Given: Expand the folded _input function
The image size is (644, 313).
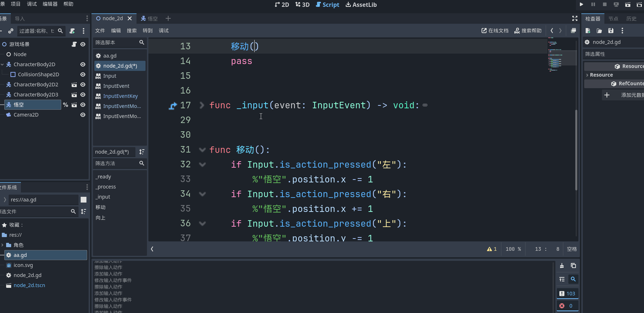Looking at the screenshot, I should click(x=202, y=105).
